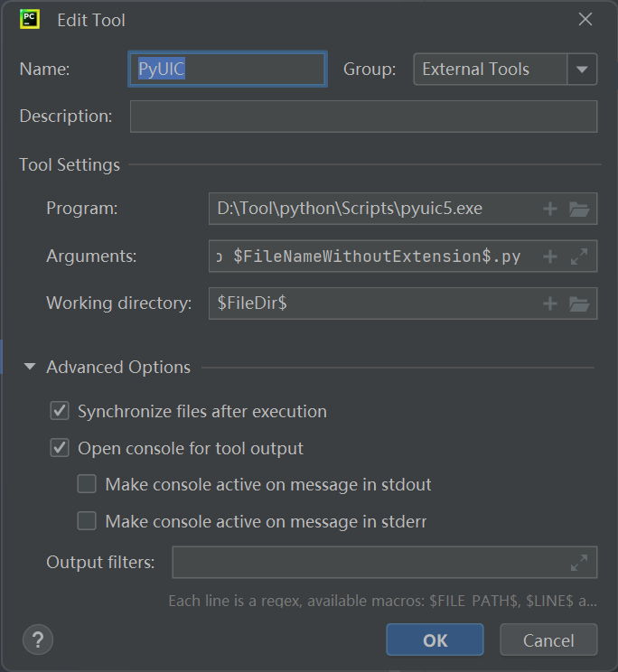Close the Edit Tool dialog
The image size is (618, 672).
click(585, 20)
